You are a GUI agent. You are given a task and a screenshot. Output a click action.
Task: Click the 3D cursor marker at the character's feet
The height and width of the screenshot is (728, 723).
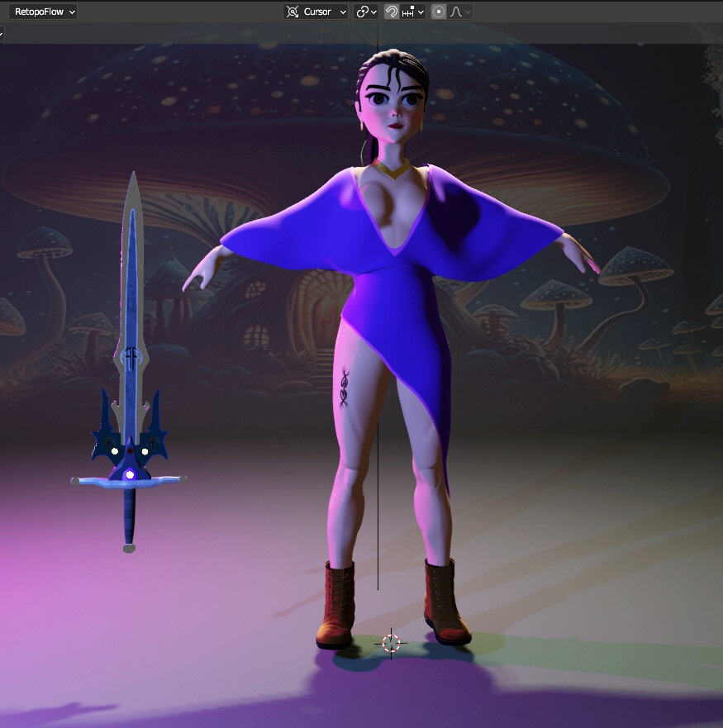click(x=389, y=642)
